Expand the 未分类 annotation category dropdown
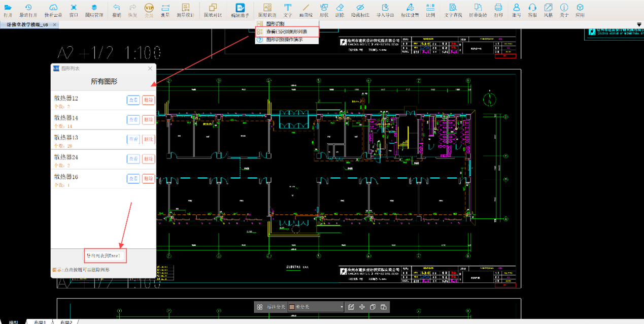The height and width of the screenshot is (324, 644). pyautogui.click(x=342, y=307)
